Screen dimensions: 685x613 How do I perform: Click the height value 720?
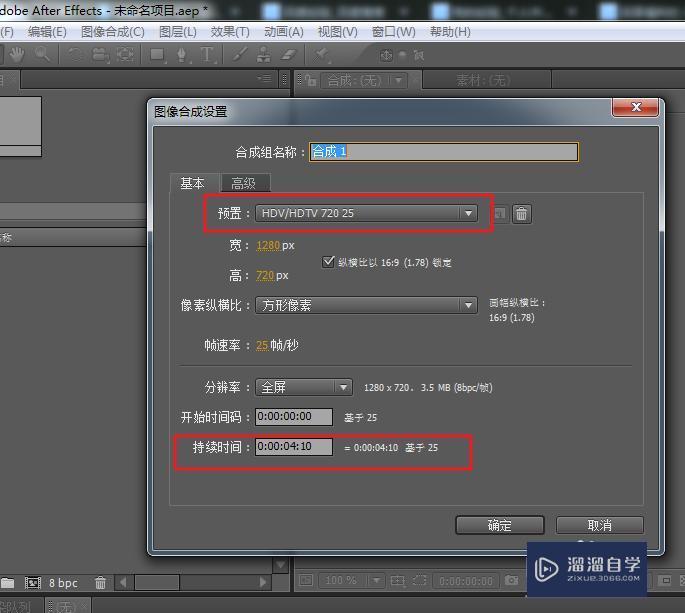coord(265,276)
